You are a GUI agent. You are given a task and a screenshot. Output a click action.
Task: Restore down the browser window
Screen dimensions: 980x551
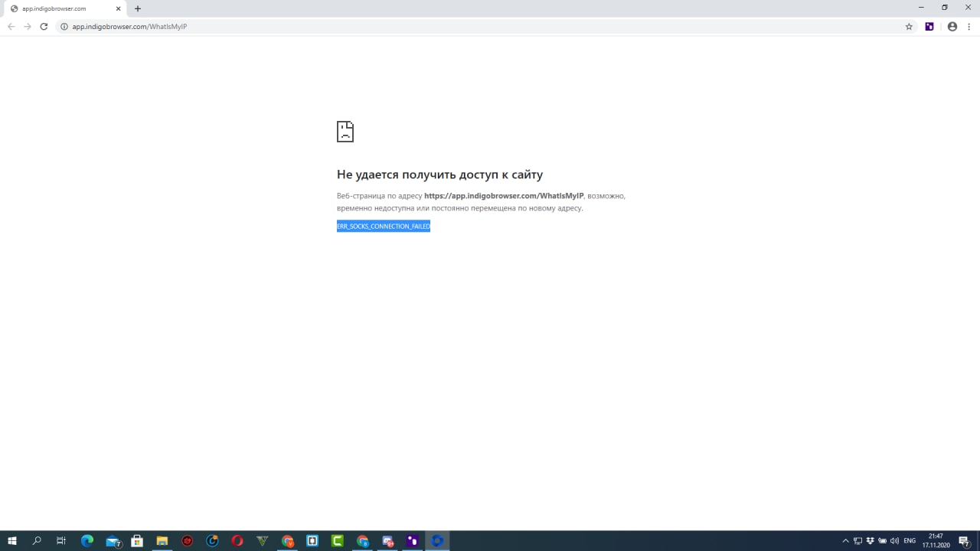(944, 8)
